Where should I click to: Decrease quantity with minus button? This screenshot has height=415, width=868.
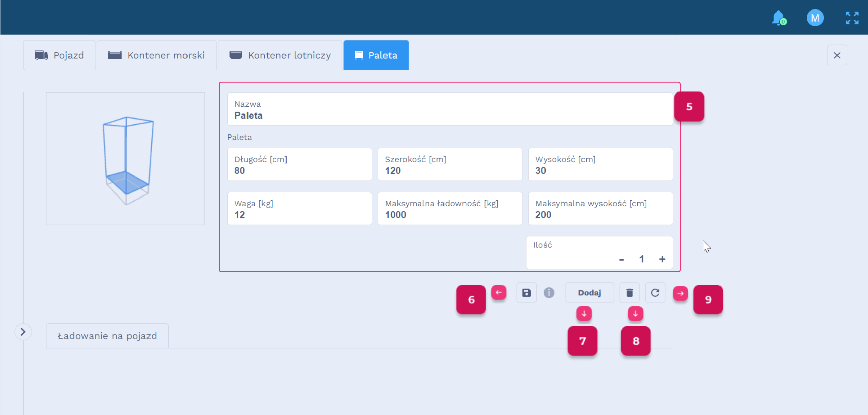point(621,260)
